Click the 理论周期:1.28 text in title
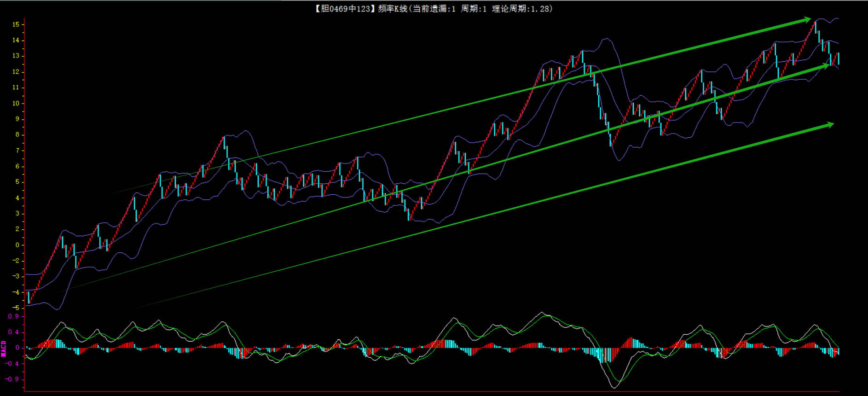This screenshot has width=868, height=396. pos(522,9)
